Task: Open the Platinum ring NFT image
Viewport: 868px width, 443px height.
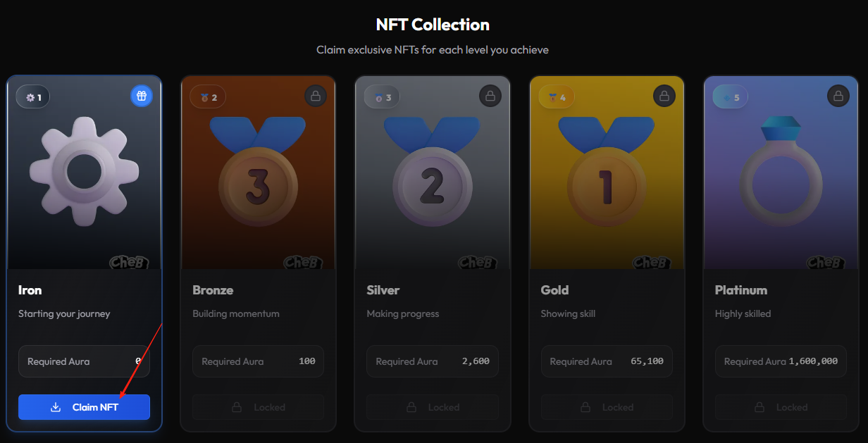Action: tap(781, 173)
